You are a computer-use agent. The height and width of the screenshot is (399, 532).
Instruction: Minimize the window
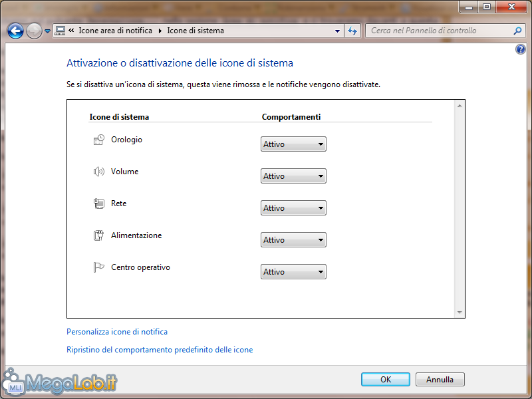(x=469, y=7)
